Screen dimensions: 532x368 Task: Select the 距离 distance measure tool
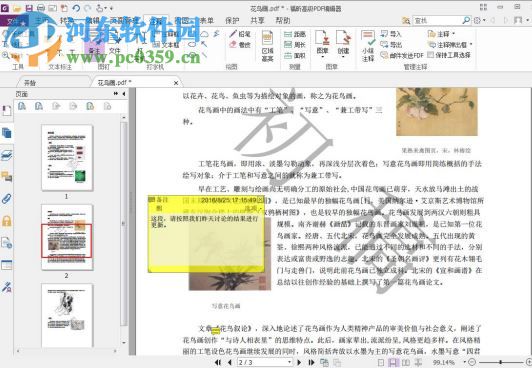295,34
